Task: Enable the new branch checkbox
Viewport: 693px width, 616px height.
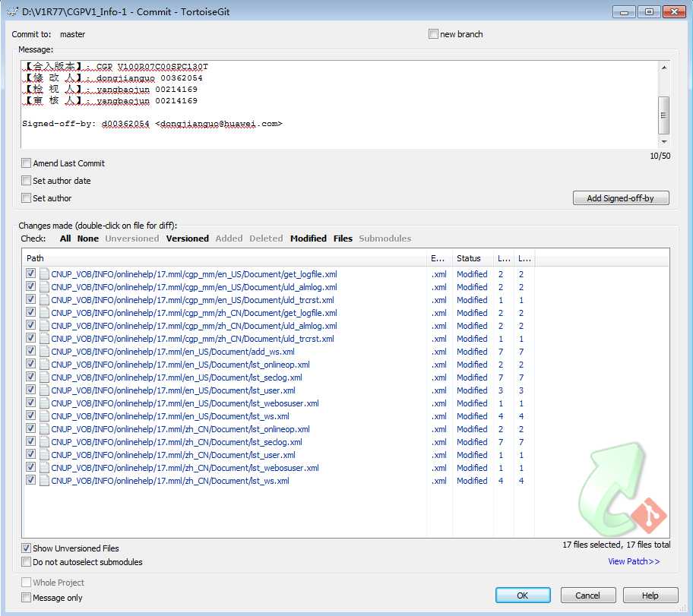Action: point(433,34)
